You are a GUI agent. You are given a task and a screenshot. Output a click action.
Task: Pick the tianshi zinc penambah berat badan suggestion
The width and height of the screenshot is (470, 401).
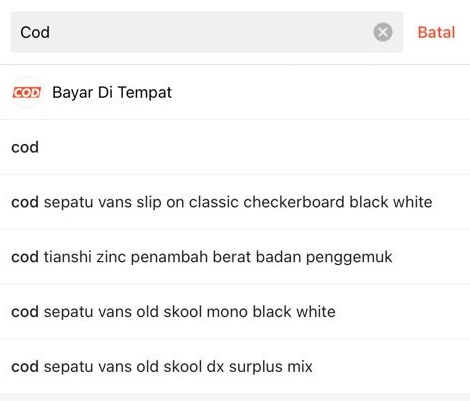point(235,257)
